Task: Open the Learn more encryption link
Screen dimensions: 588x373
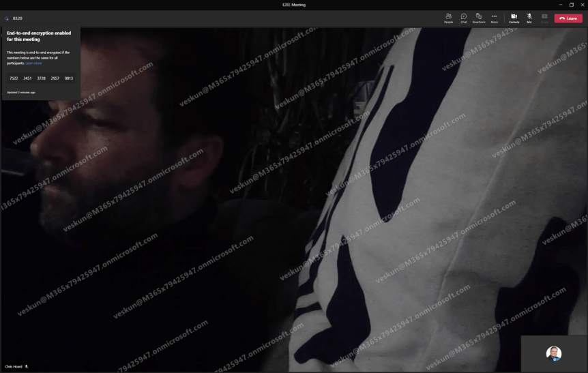Action: pyautogui.click(x=34, y=63)
